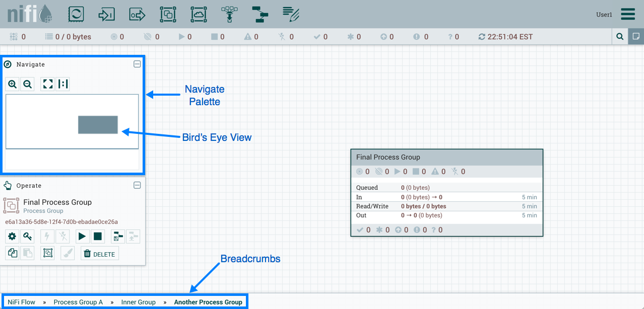The height and width of the screenshot is (309, 644).
Task: Click the bird's eye view viewport rectangle
Action: click(98, 125)
